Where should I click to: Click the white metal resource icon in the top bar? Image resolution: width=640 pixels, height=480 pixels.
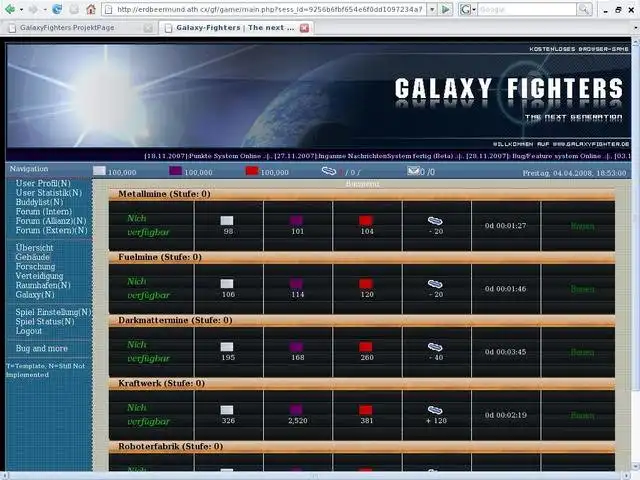point(99,171)
